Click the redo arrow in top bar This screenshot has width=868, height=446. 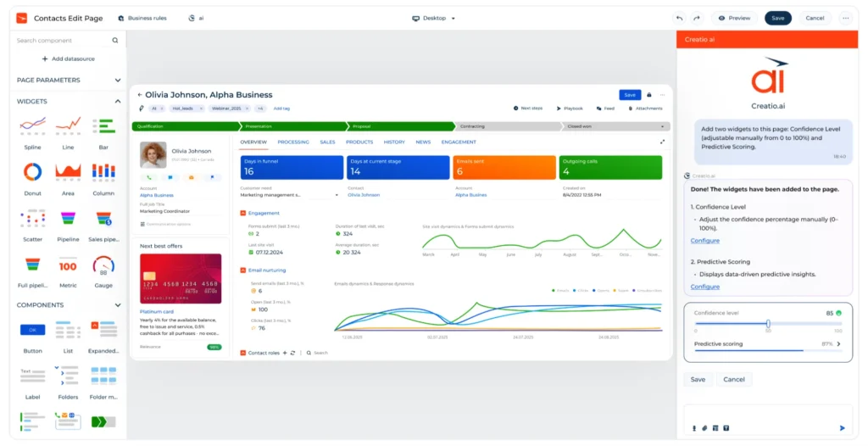pos(697,19)
